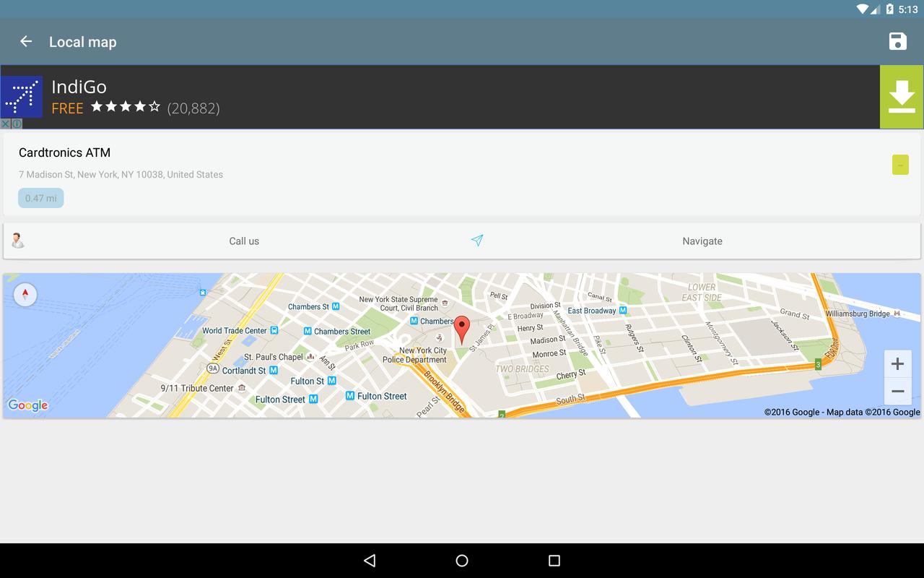
Task: Tap New York State Supreme Court label
Action: (x=398, y=303)
